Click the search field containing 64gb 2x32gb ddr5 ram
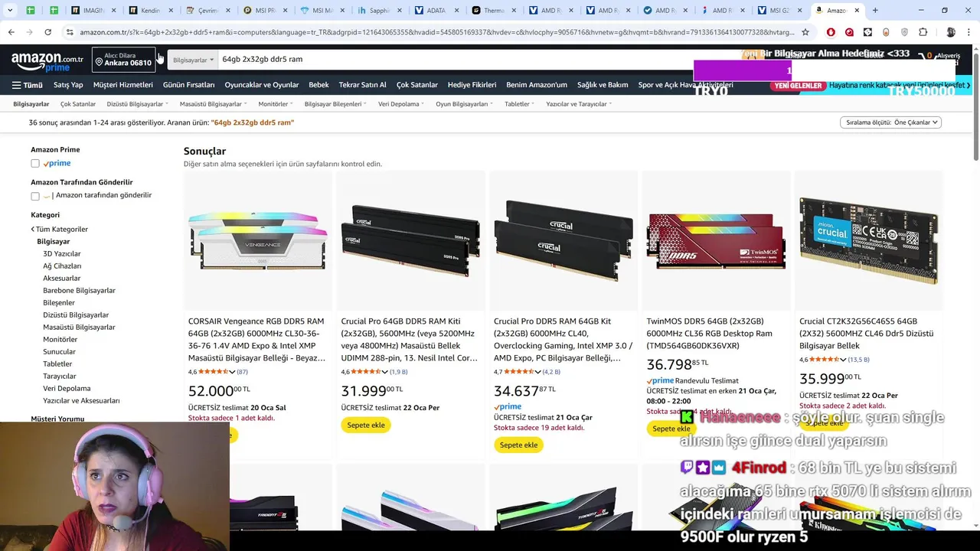 pos(452,60)
